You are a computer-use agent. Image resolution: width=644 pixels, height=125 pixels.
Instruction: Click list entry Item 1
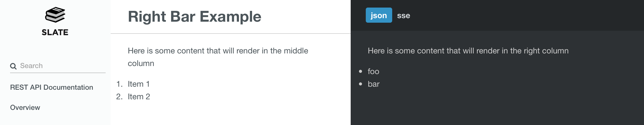point(139,84)
